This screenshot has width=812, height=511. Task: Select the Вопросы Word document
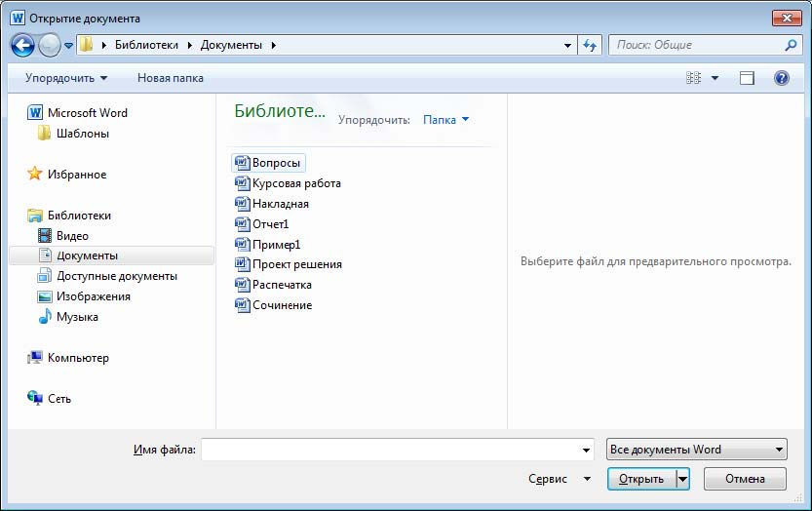coord(276,163)
